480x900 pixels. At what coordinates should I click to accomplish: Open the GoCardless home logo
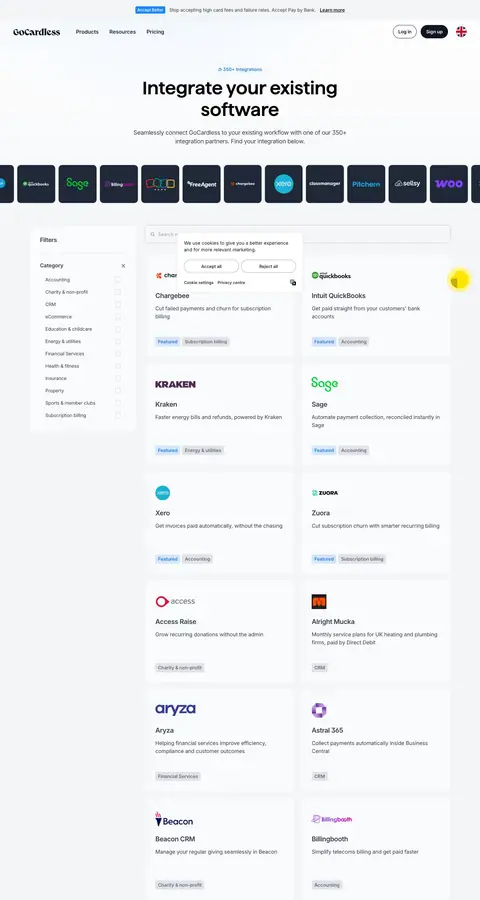click(36, 32)
